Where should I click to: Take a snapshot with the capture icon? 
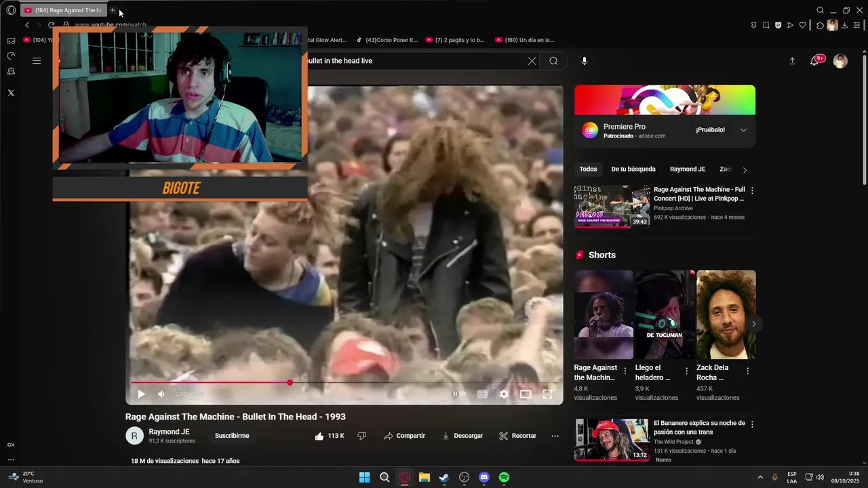(x=766, y=25)
